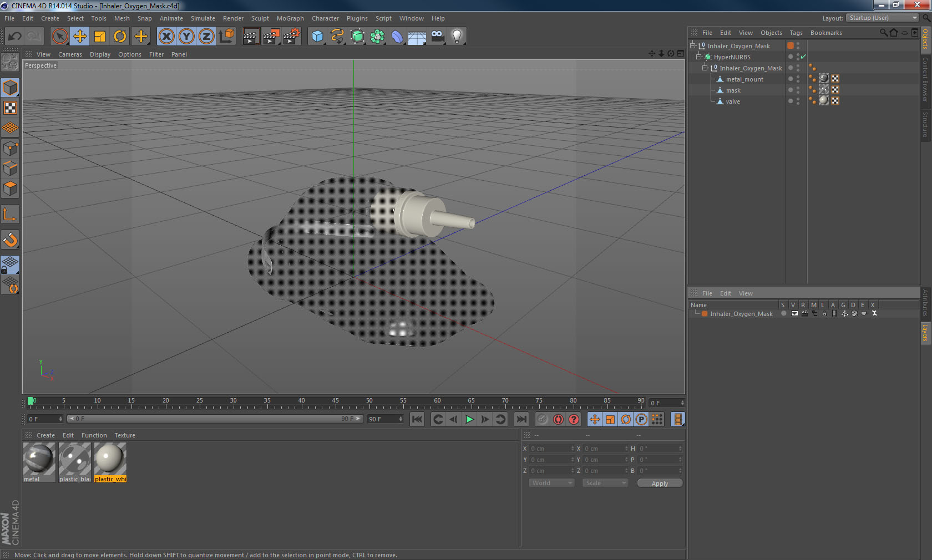
Task: Open the Scale mode dropdown
Action: 605,483
